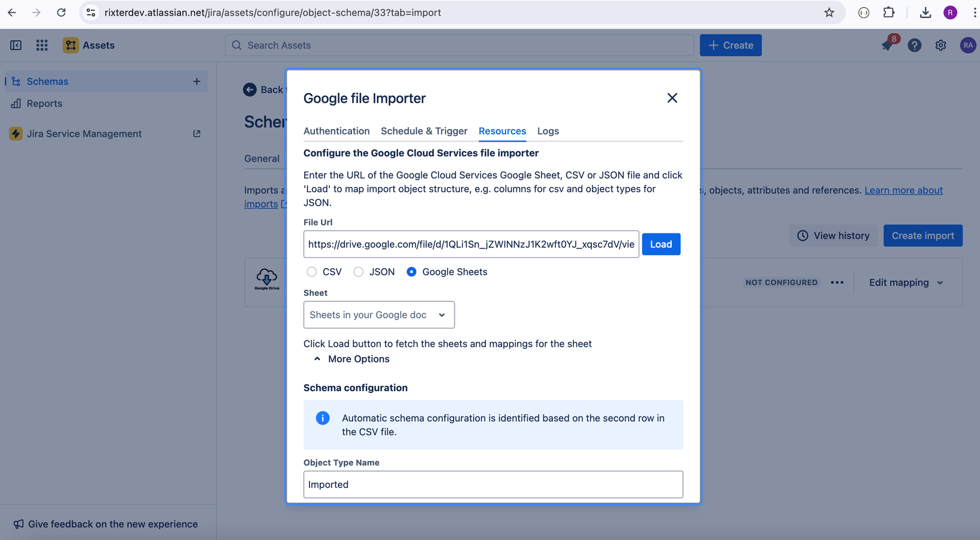Click the Schema configuration heading

pos(355,388)
